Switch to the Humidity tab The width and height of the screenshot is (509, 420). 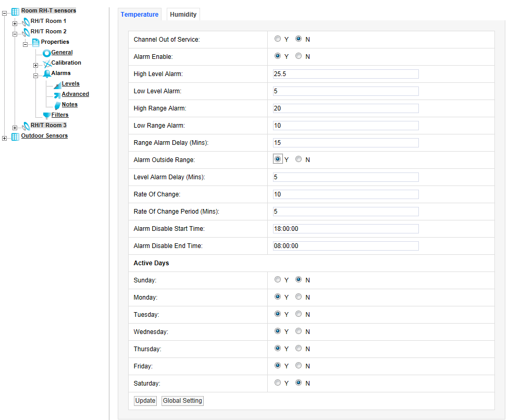pos(183,15)
